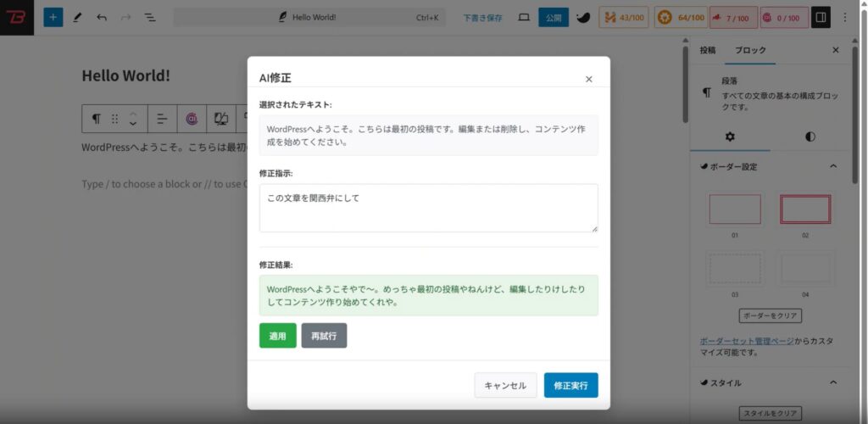Open the gear settings tab in the sidebar
Viewport: 868px width, 424px height.
(x=730, y=137)
